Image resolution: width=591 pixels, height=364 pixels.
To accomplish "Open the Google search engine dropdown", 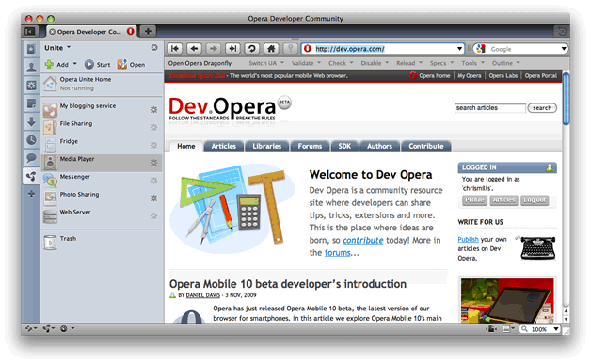I will [564, 49].
